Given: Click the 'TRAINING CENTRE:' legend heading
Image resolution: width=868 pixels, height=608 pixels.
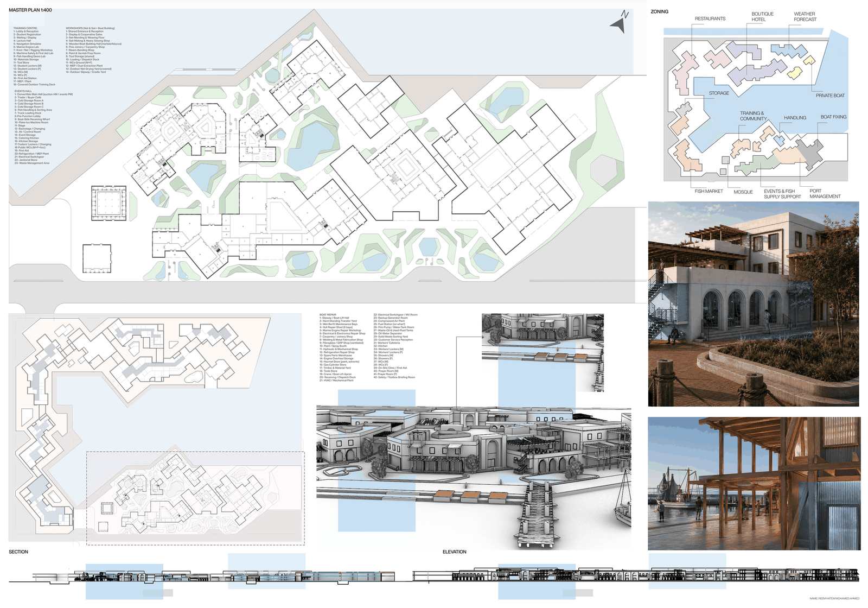Looking at the screenshot, I should click(25, 28).
